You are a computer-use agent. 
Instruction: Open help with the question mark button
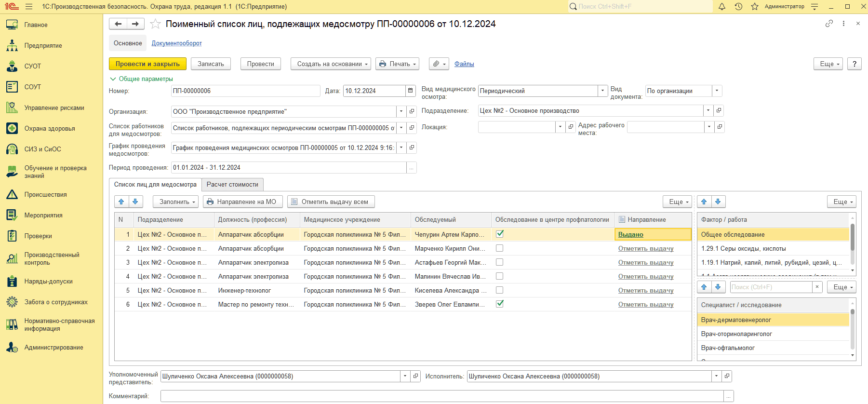[855, 64]
